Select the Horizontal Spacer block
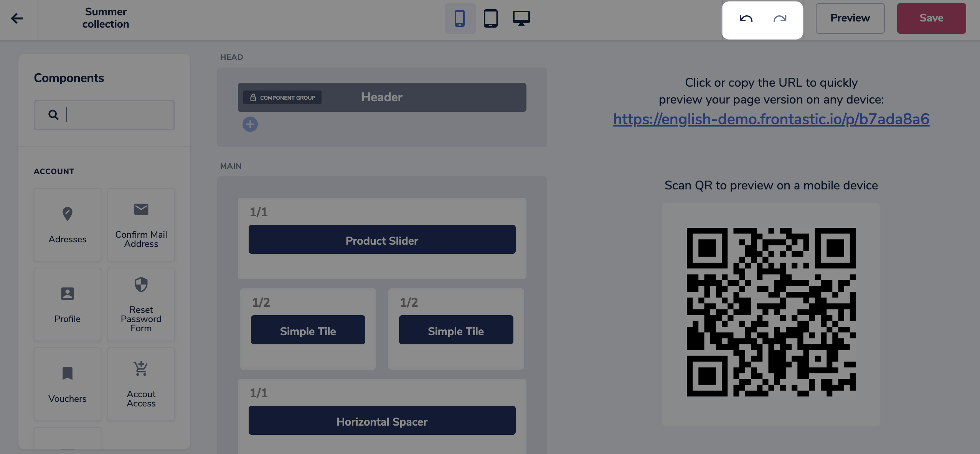980x454 pixels. (x=382, y=420)
